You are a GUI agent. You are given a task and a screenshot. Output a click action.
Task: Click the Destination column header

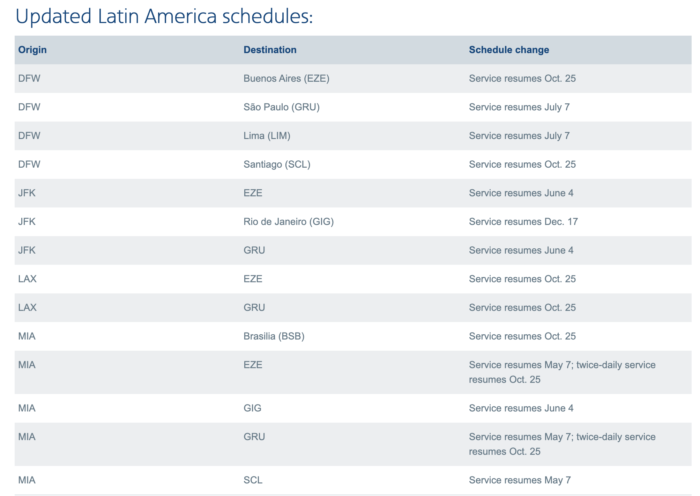pyautogui.click(x=270, y=50)
